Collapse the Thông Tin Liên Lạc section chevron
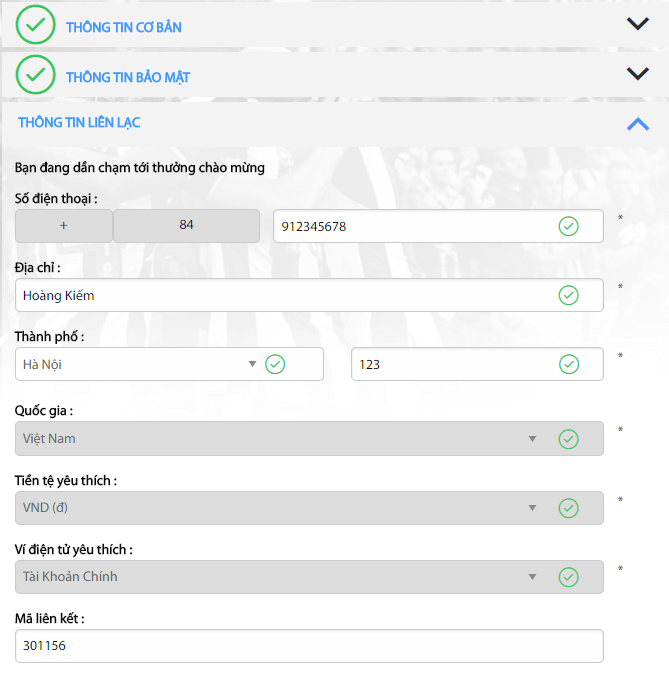This screenshot has width=669, height=674. (x=637, y=123)
